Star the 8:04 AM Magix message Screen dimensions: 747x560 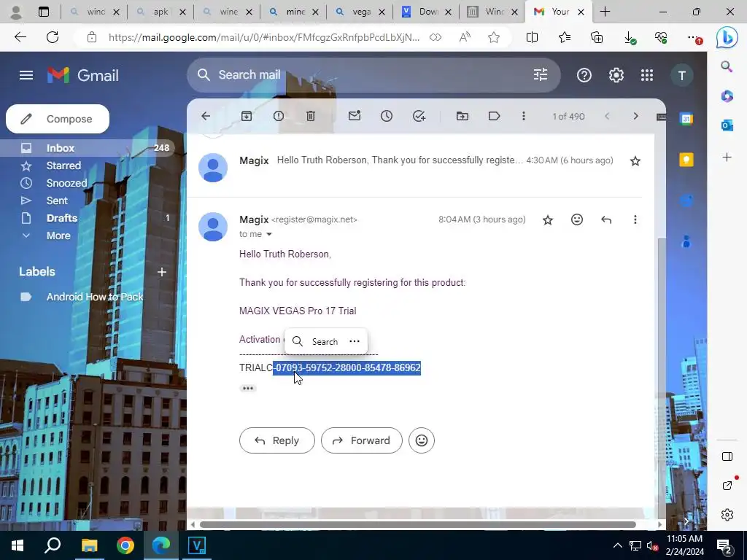548,220
